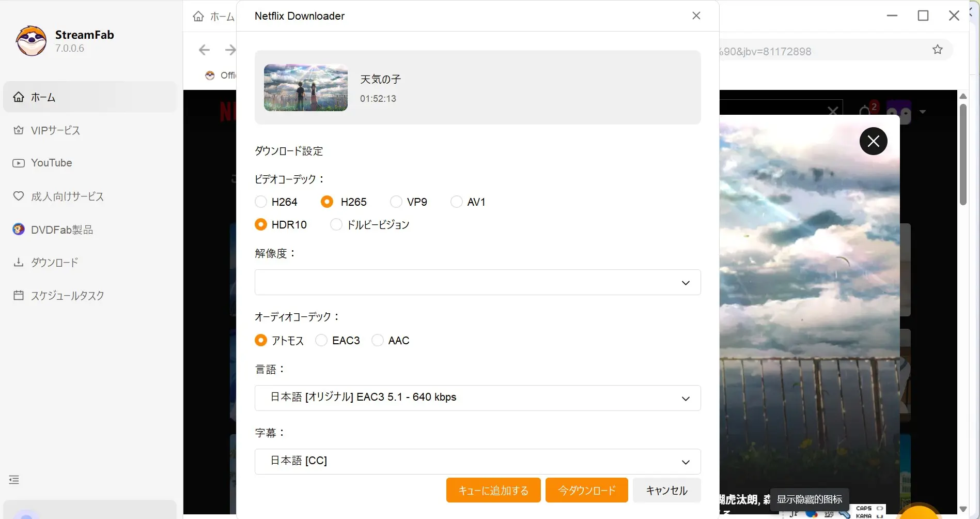Select the アトモス audio codec radio
980x519 pixels.
[x=261, y=340]
